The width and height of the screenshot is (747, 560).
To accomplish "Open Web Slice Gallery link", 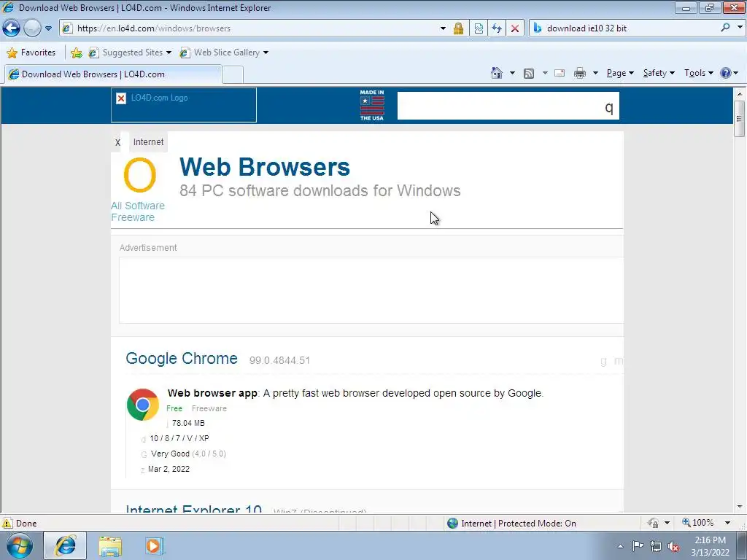I will pos(223,52).
